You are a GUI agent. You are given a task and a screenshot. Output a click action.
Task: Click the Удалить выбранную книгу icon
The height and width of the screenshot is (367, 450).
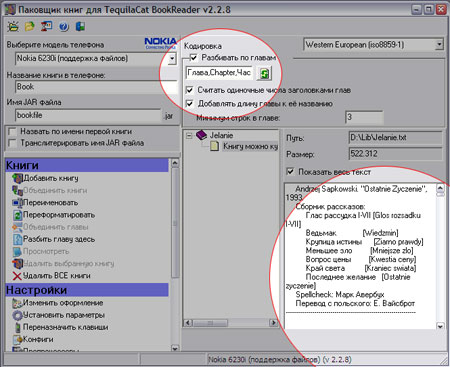(17, 264)
